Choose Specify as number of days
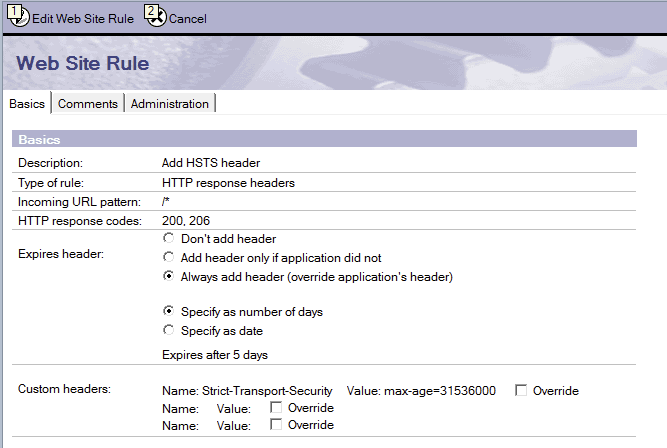The image size is (667, 448). pyautogui.click(x=169, y=311)
